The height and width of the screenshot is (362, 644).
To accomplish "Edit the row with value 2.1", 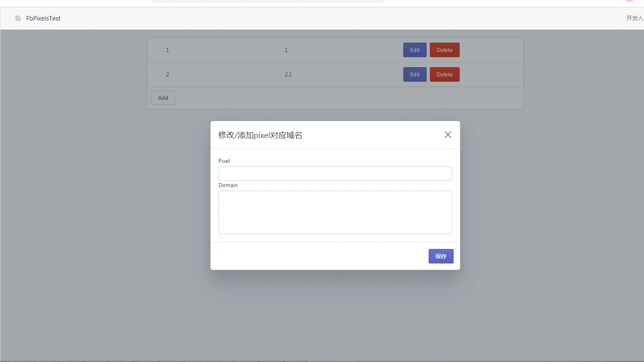I will pos(415,74).
